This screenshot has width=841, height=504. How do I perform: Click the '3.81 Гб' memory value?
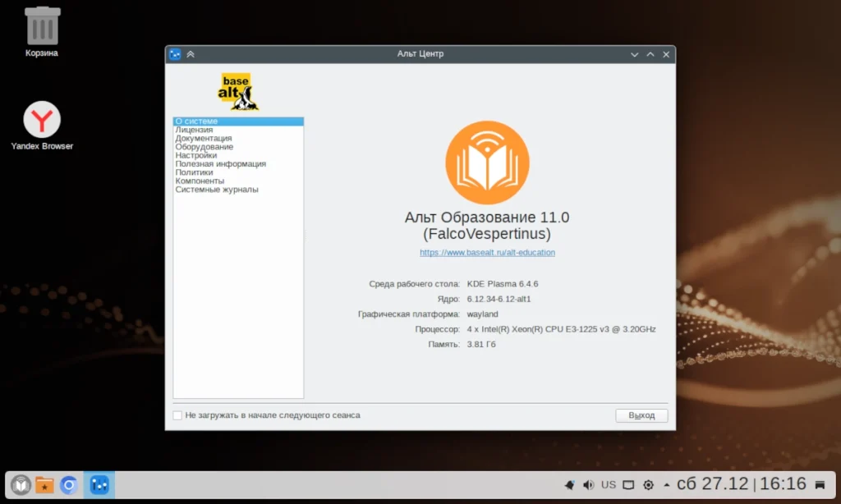[481, 344]
